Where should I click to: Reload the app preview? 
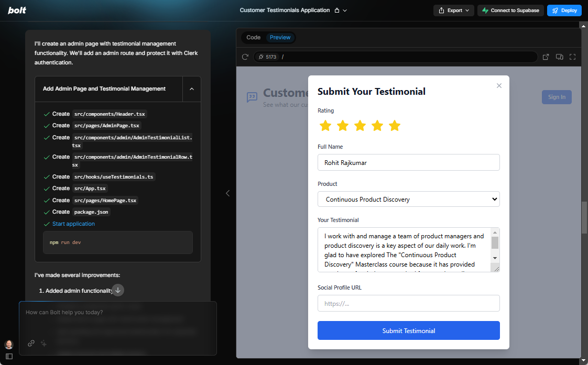[x=245, y=57]
